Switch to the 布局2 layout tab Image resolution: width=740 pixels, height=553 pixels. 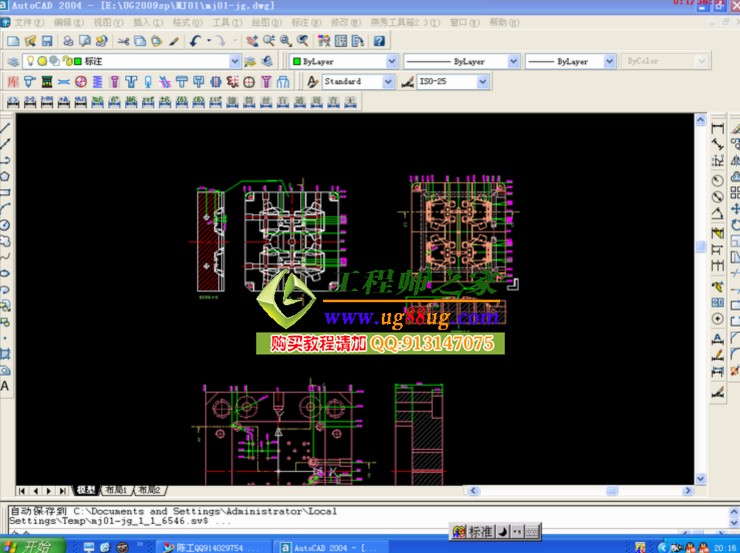click(x=150, y=490)
